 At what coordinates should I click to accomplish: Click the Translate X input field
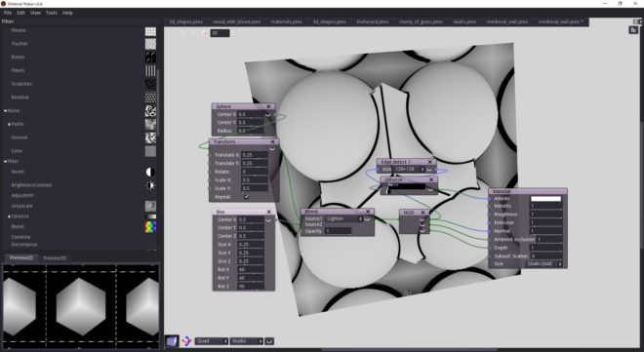255,155
